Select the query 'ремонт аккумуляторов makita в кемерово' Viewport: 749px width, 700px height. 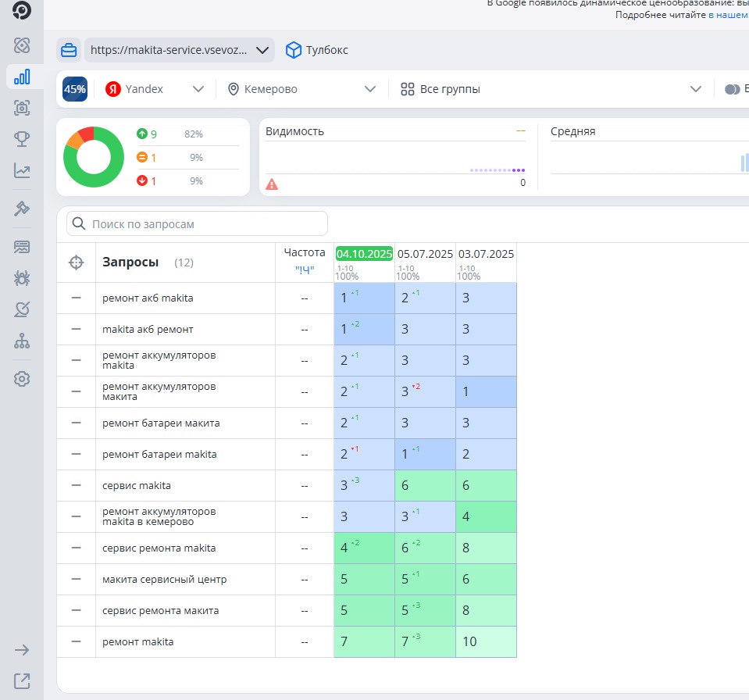[x=159, y=516]
